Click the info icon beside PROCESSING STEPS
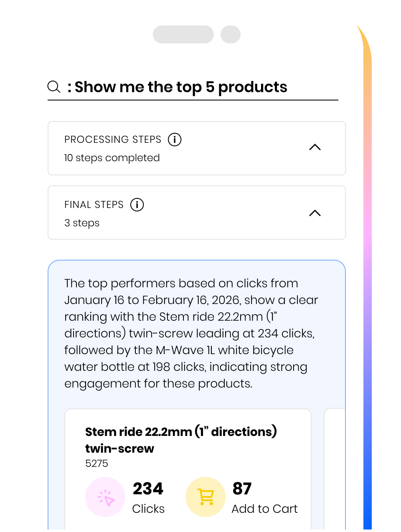The image size is (401, 532). [175, 139]
